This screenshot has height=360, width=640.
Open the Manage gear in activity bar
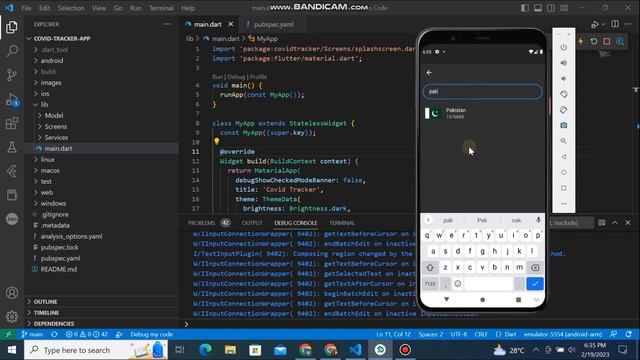pos(12,316)
